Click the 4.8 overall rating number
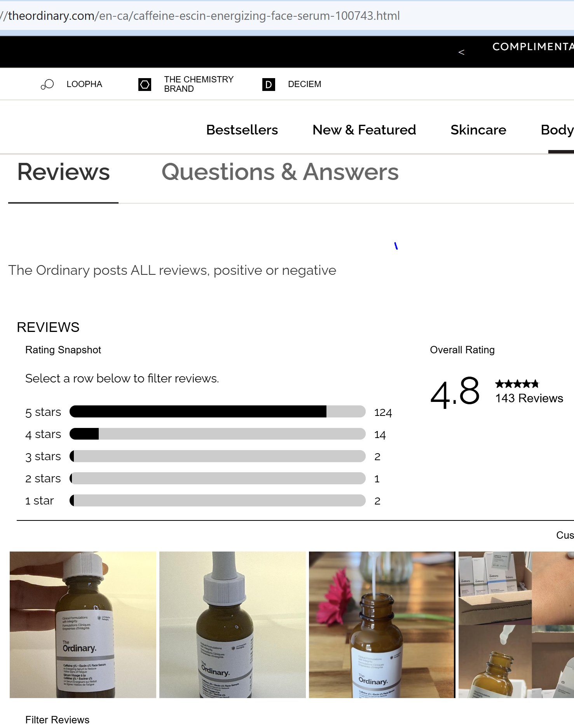The height and width of the screenshot is (728, 574). click(x=455, y=392)
